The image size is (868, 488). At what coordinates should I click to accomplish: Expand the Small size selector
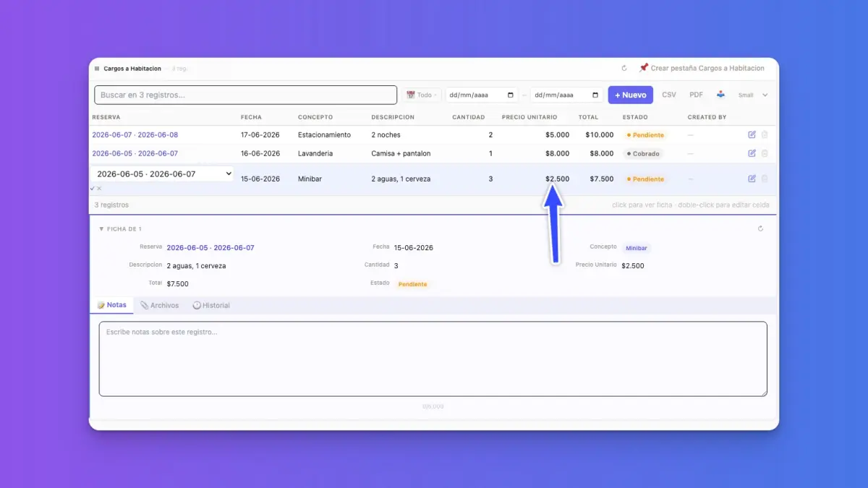tap(753, 95)
